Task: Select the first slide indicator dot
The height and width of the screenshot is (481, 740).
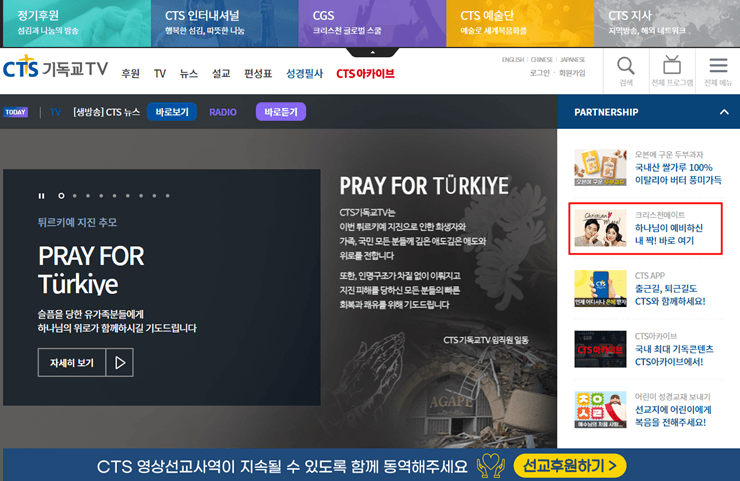Action: [x=61, y=196]
